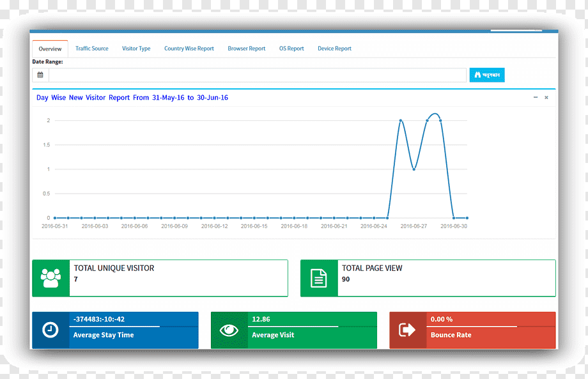This screenshot has height=379, width=588.
Task: Click the Bounce Rate exit arrow icon
Action: pyautogui.click(x=407, y=330)
